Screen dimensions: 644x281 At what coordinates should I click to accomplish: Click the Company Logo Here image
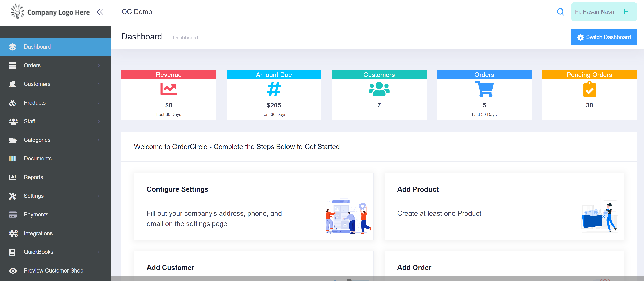coord(50,12)
